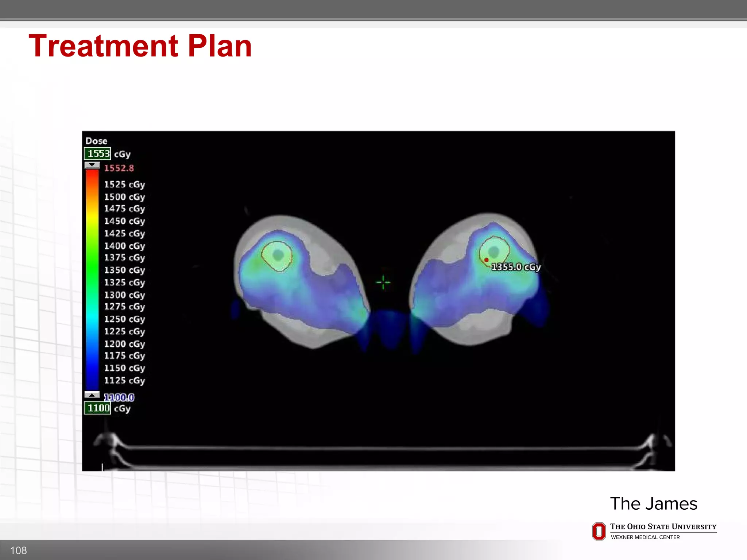
Task: Click the 1175 cGy scale label
Action: (x=124, y=355)
